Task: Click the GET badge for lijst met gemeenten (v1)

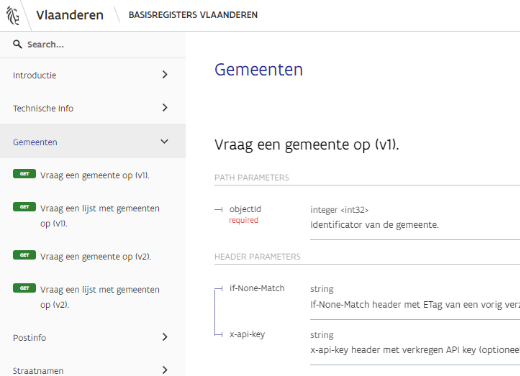Action: pyautogui.click(x=24, y=207)
